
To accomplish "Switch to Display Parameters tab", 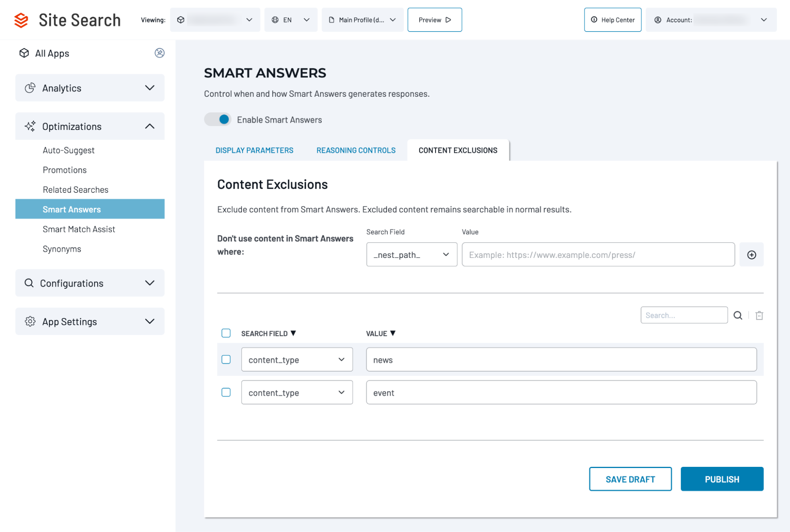I will pyautogui.click(x=254, y=150).
